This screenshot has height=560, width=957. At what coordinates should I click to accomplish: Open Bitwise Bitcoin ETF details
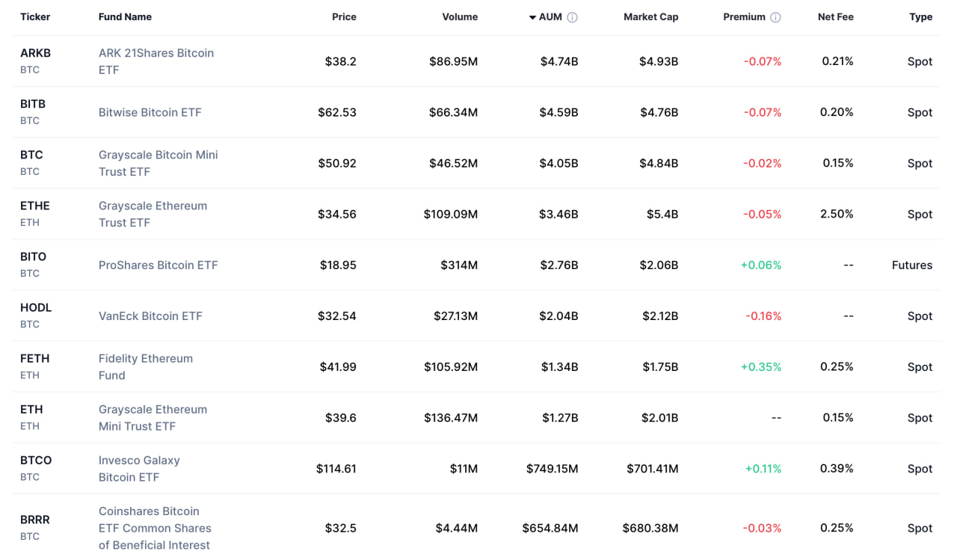coord(150,112)
